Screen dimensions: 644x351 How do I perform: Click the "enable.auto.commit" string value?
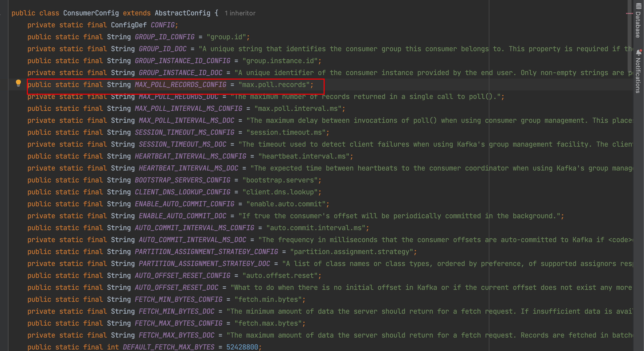point(286,204)
